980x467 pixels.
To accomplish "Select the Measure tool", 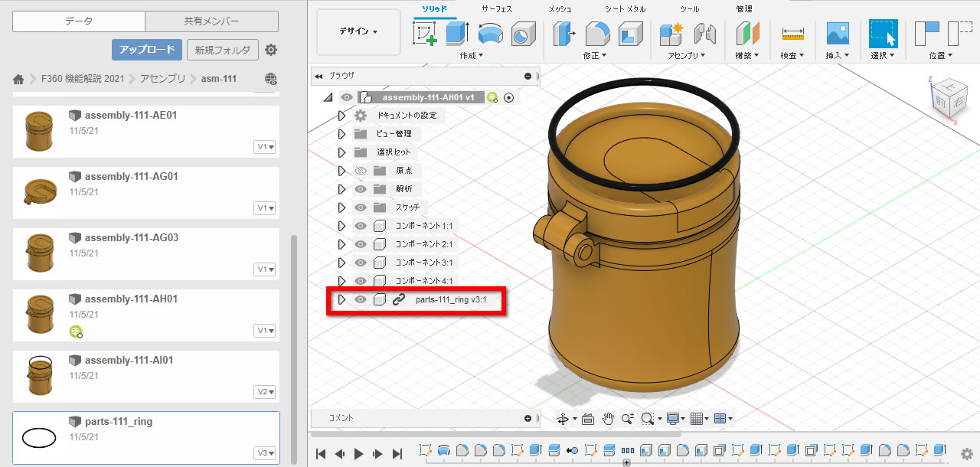I will 792,34.
